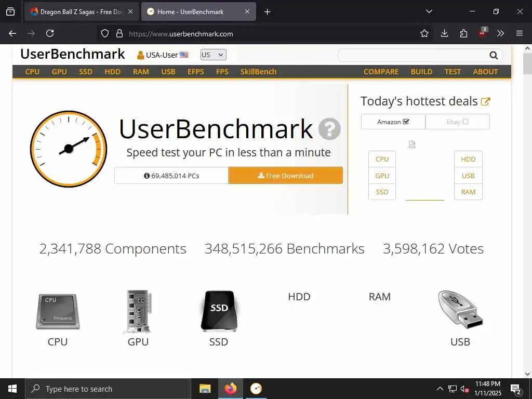This screenshot has height=399, width=532.
Task: Click the padlock site info icon
Action: pos(119,33)
